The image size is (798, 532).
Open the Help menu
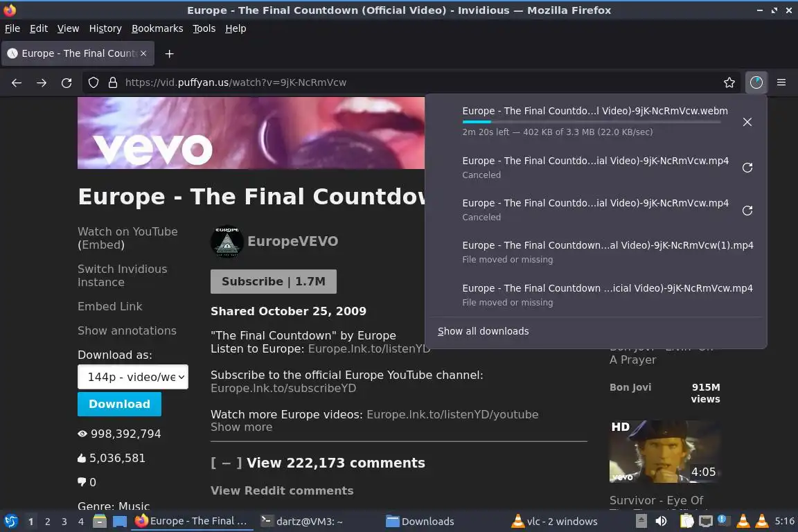pyautogui.click(x=236, y=28)
